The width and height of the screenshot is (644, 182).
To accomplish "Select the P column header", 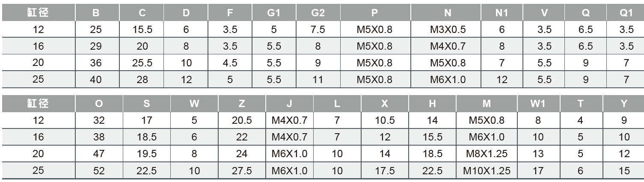I will tap(374, 13).
